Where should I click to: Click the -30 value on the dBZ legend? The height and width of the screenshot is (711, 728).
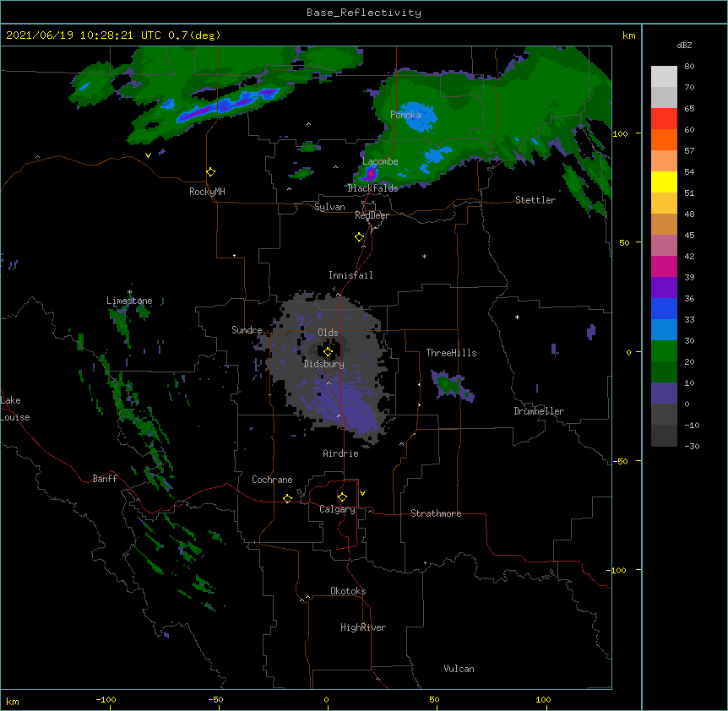pos(692,446)
